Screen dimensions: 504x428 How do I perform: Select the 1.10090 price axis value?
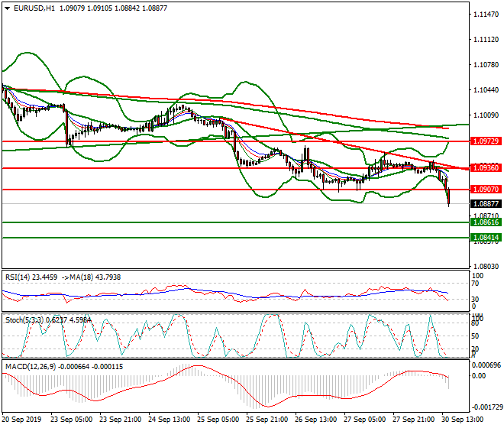pos(486,115)
